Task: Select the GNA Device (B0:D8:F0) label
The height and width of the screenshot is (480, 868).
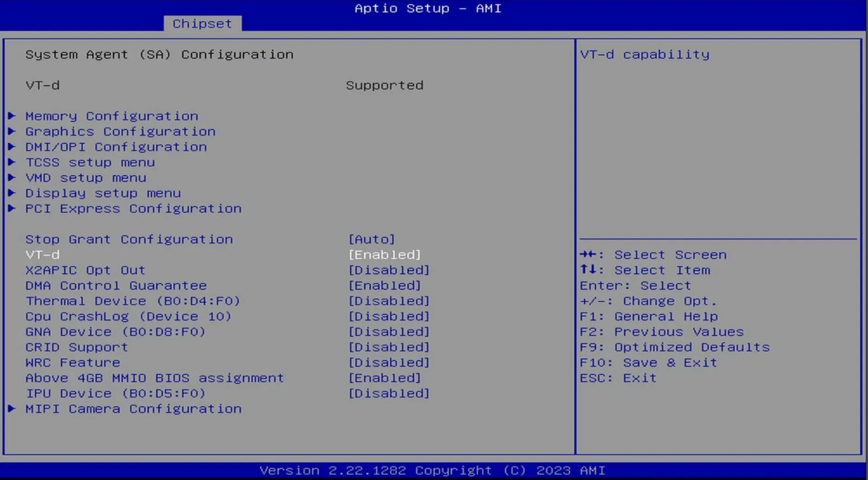Action: (115, 332)
